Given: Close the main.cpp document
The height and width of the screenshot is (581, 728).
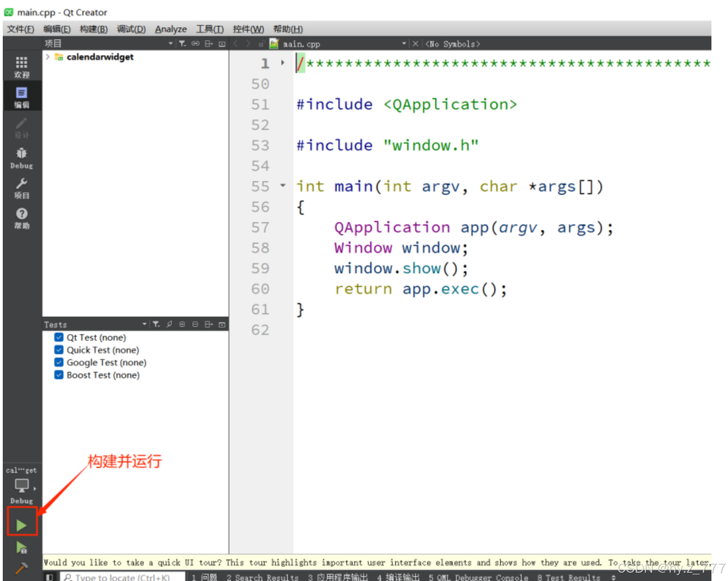Looking at the screenshot, I should (x=416, y=44).
